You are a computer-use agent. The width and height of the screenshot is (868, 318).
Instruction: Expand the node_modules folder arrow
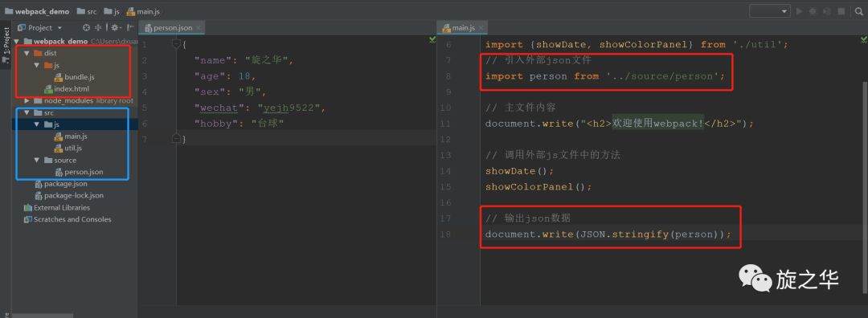click(27, 100)
